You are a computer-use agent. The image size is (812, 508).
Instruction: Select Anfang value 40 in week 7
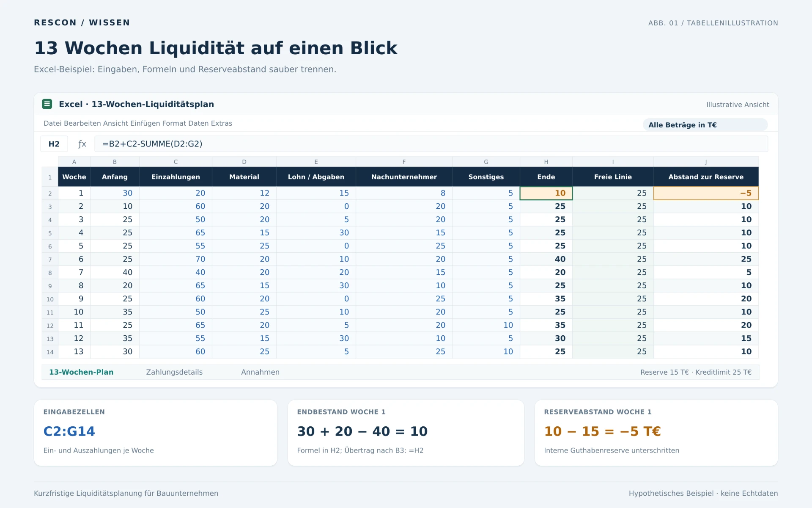[x=115, y=272]
